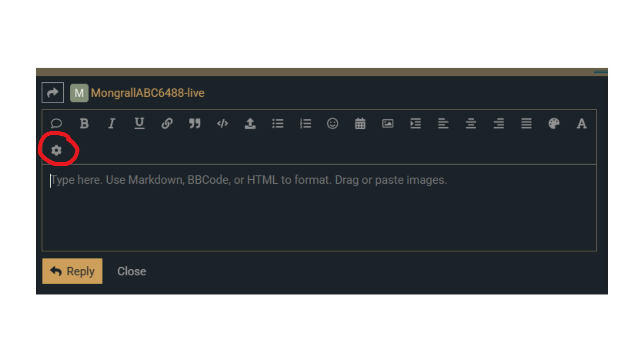Click the upload file icon
This screenshot has height=362, width=644.
coord(250,123)
